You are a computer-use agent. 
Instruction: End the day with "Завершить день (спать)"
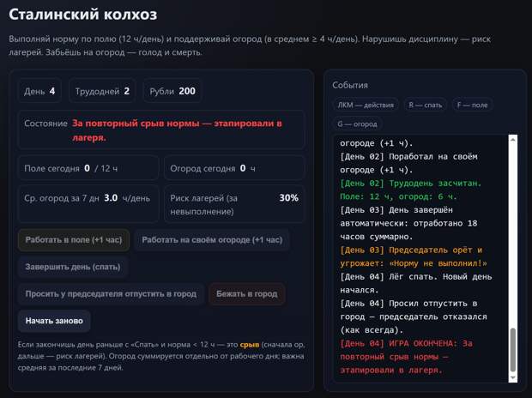tap(74, 267)
